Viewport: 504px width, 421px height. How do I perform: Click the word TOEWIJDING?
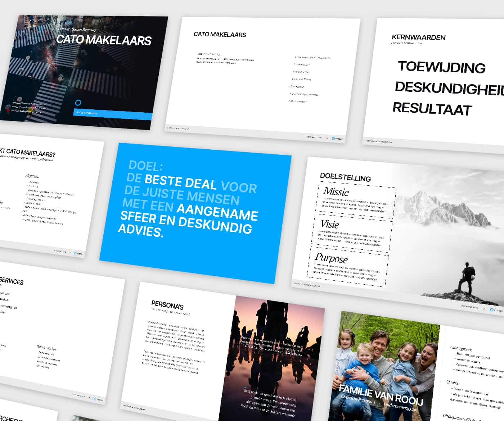(442, 67)
